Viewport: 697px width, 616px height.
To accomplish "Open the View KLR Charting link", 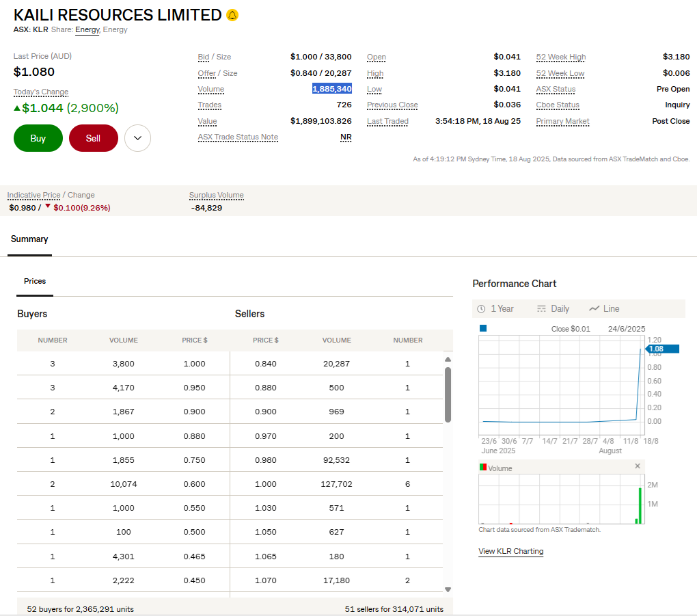I will 510,551.
